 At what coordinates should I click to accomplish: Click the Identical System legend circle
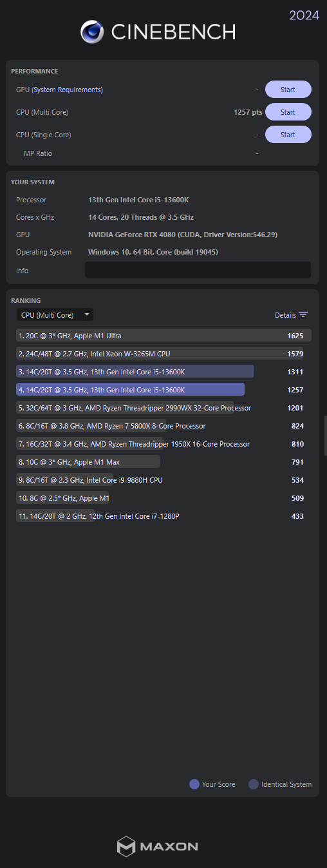[253, 784]
